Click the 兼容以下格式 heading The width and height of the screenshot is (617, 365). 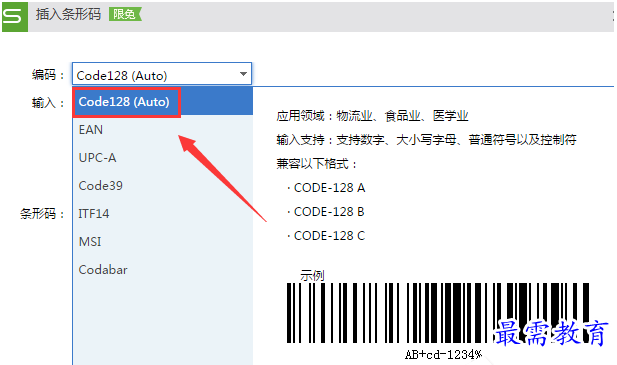tap(317, 164)
